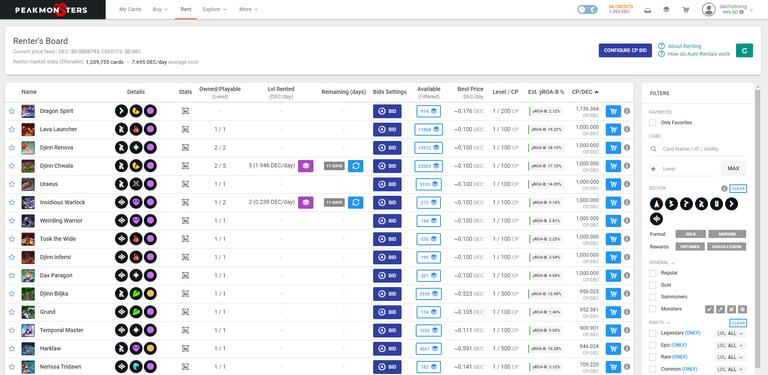768x375 pixels.
Task: Toggle dark mode switch
Action: click(587, 9)
